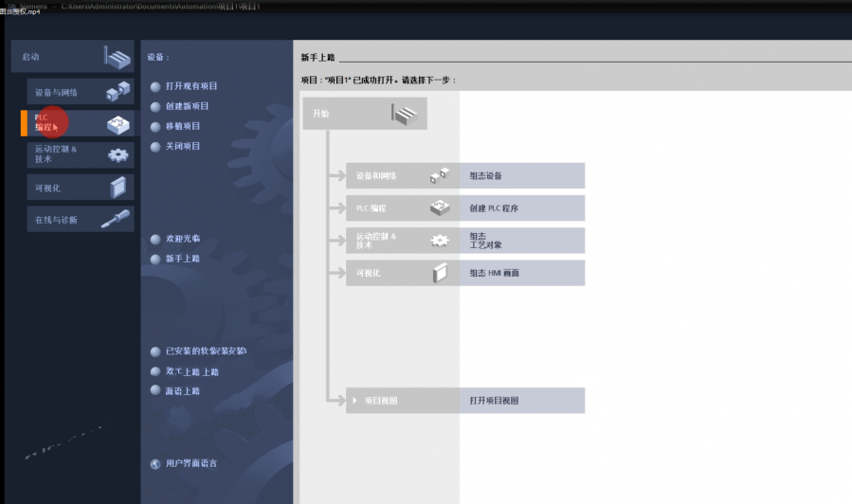Image resolution: width=852 pixels, height=504 pixels.
Task: Click the bullet next to 打开现有项目
Action: pos(155,87)
